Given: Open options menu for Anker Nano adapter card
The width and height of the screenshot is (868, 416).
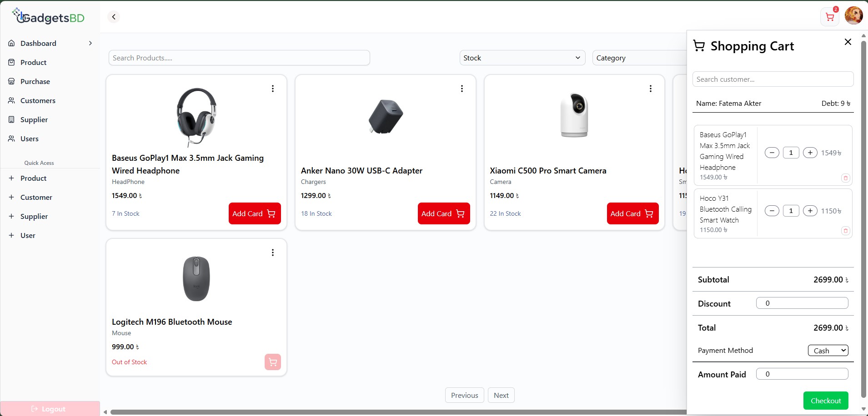Looking at the screenshot, I should point(462,89).
